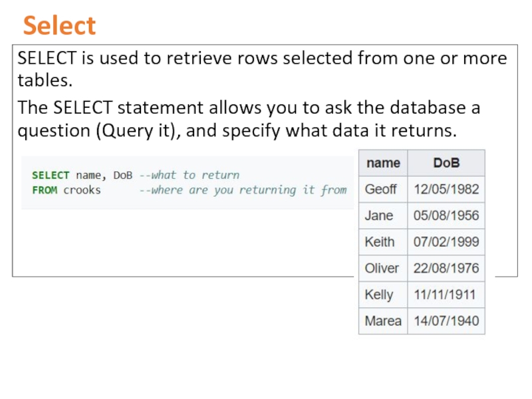This screenshot has height=399, width=532.
Task: Select the "Marea" name cell
Action: point(383,321)
